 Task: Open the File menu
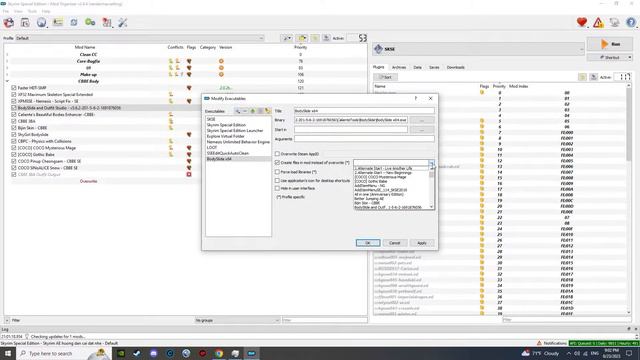click(x=6, y=11)
